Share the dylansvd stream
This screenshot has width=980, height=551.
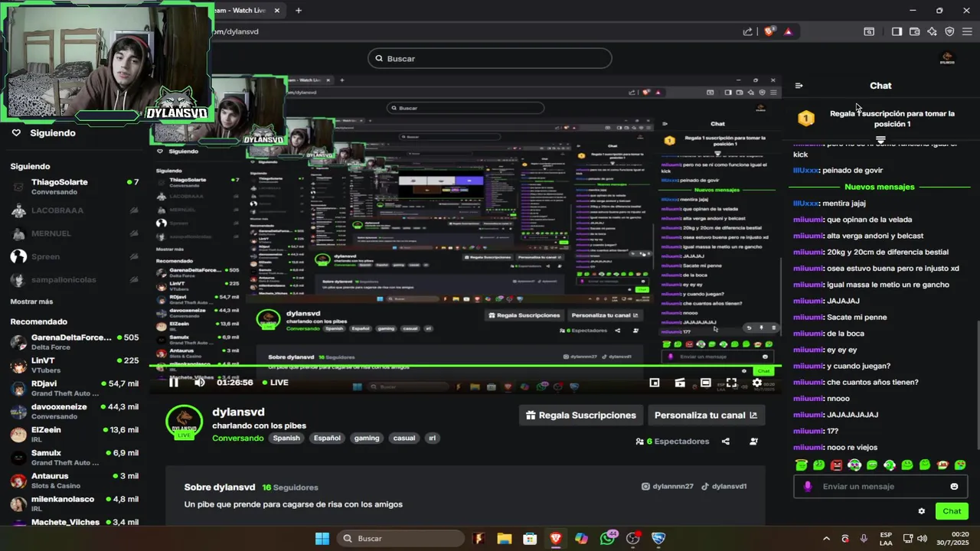726,442
